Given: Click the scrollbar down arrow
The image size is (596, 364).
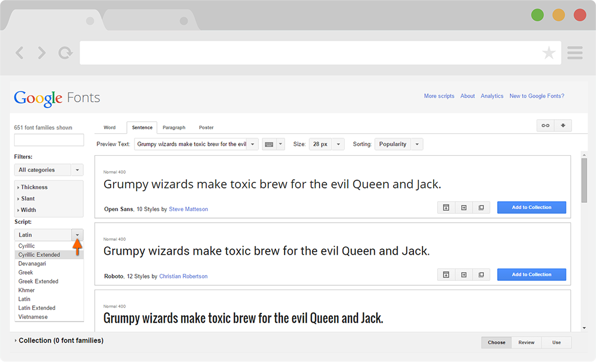Looking at the screenshot, I should [584, 328].
